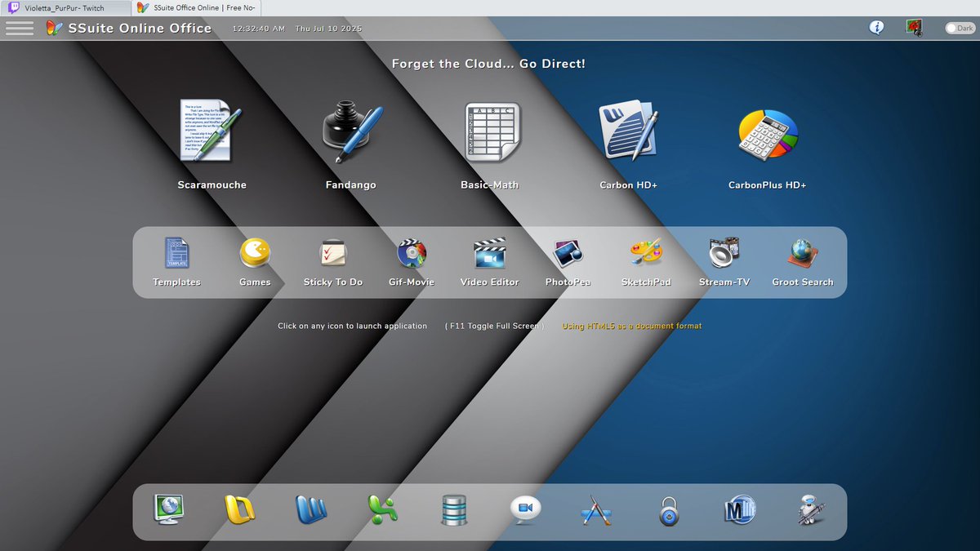Image resolution: width=980 pixels, height=551 pixels.
Task: Launch the Sticky To Do app
Action: [x=333, y=253]
